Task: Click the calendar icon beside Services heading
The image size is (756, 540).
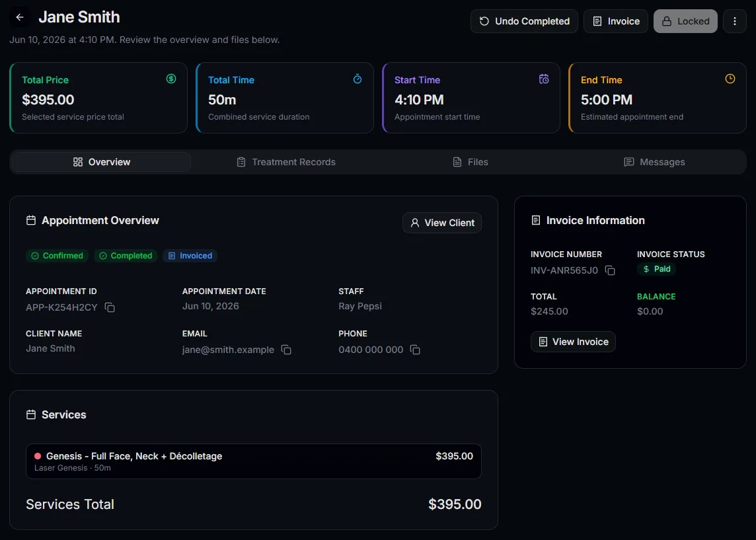Action: coord(31,414)
